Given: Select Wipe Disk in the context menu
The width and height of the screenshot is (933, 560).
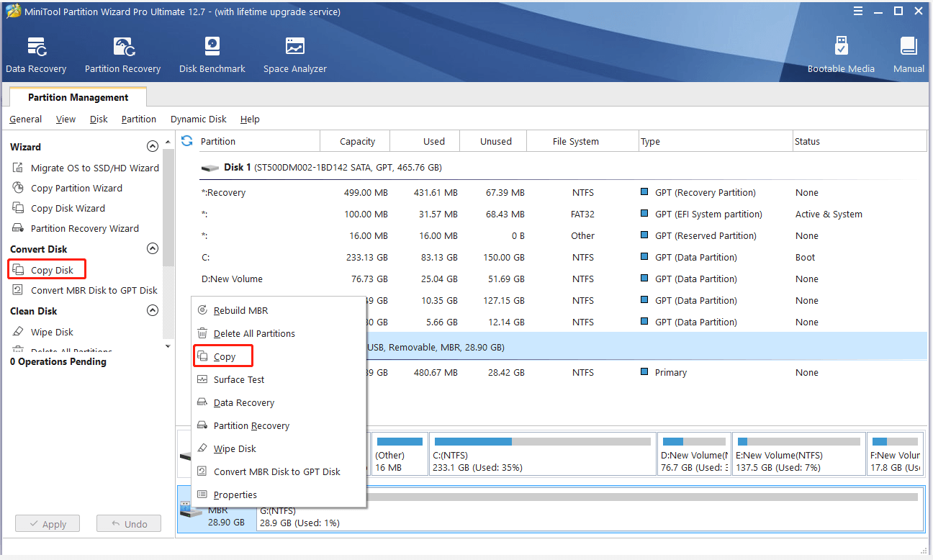Looking at the screenshot, I should click(279, 448).
